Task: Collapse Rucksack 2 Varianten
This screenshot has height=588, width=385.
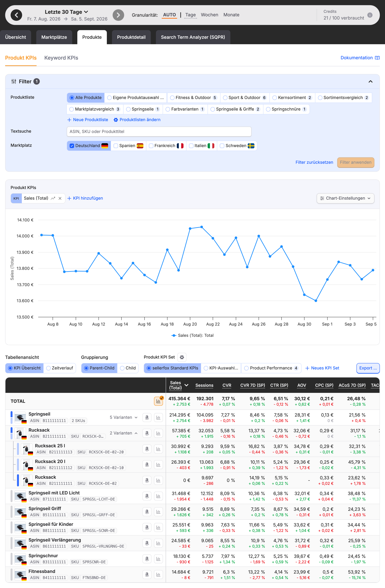Action: (x=124, y=433)
